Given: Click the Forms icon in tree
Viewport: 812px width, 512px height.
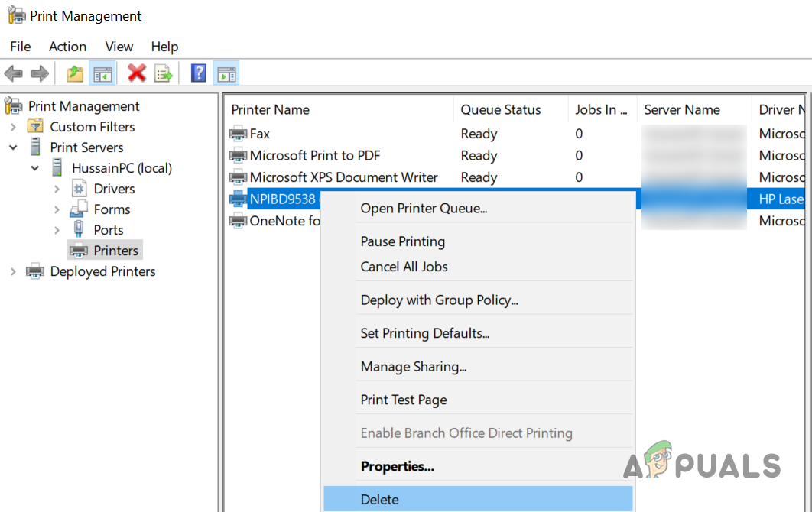Looking at the screenshot, I should click(79, 209).
